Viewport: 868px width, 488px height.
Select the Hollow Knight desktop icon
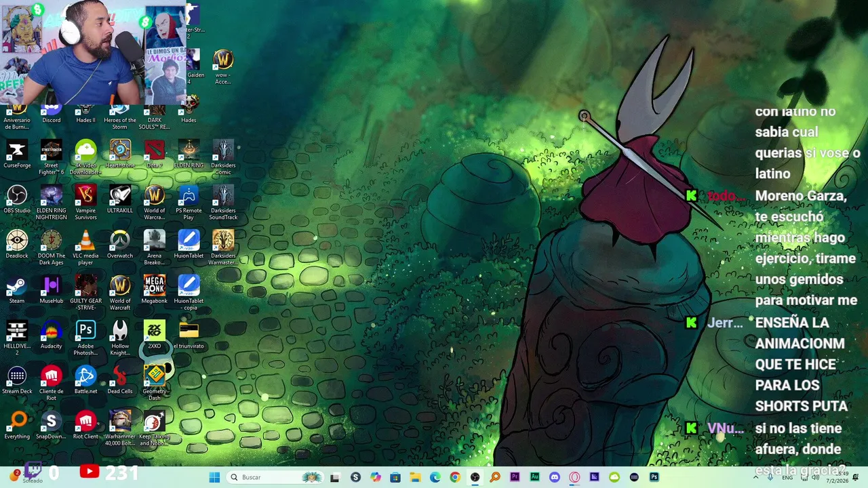(x=120, y=338)
